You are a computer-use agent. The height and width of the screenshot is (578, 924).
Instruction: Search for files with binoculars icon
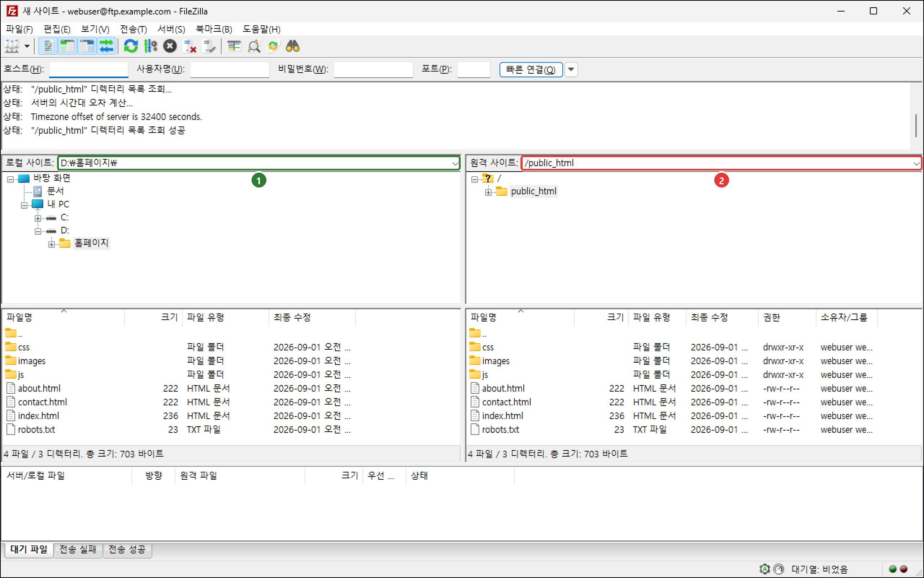coord(293,47)
